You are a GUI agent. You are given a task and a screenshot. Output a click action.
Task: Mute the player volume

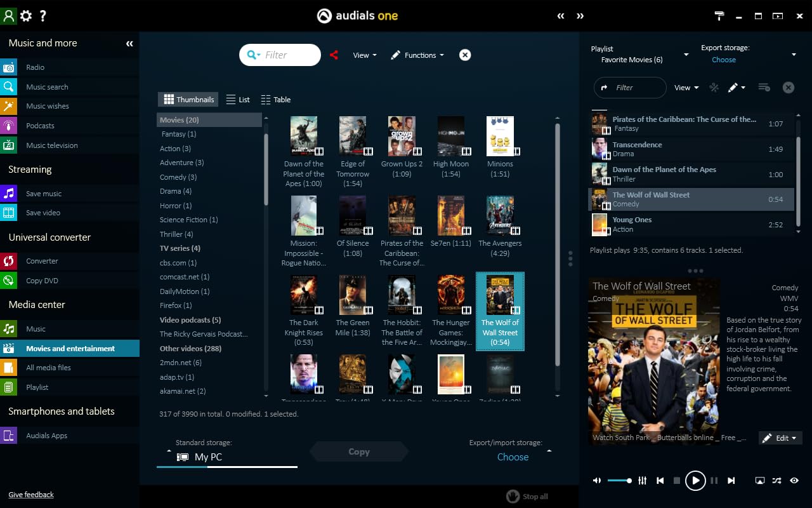point(597,481)
